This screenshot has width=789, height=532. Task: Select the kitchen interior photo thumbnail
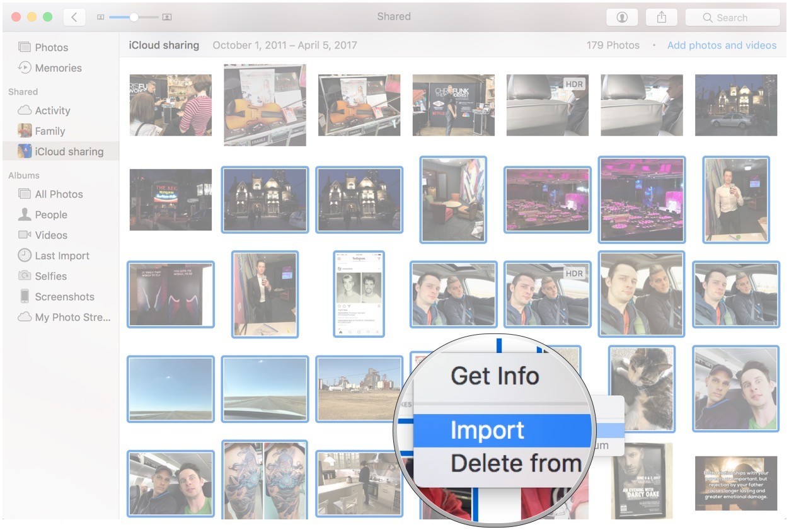point(359,483)
